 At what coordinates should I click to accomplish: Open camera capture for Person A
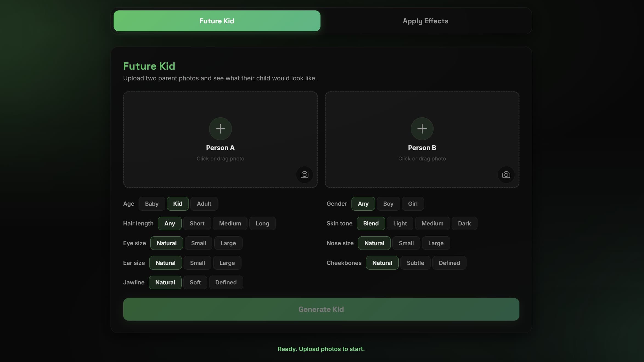[x=304, y=175]
